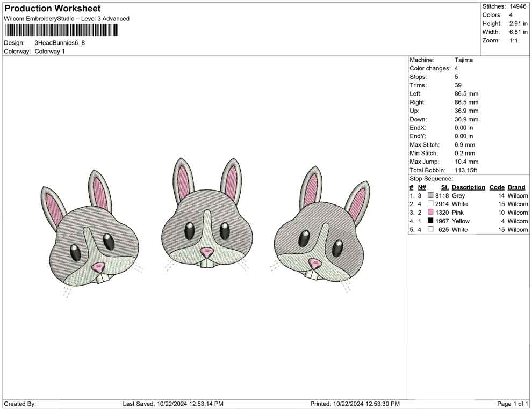Click the Description column header
532x409 pixels.
pyautogui.click(x=468, y=187)
